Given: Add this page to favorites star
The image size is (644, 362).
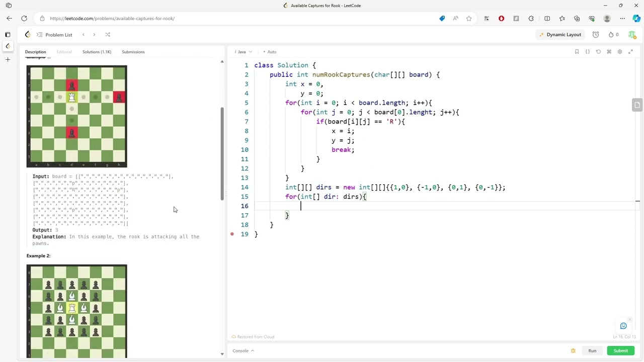Looking at the screenshot, I should (469, 19).
